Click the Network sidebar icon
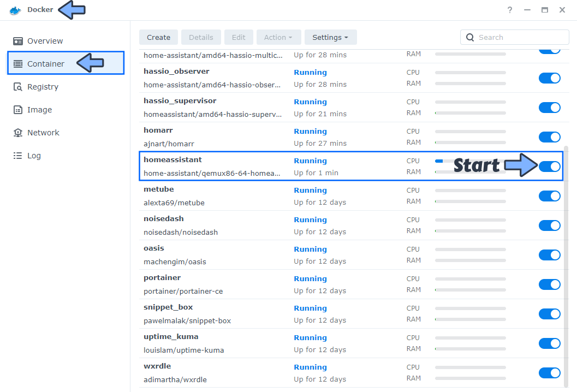The image size is (577, 392). pos(17,133)
